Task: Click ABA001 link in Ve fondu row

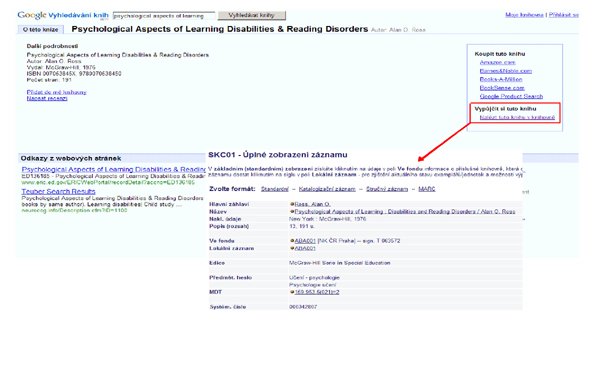Action: coord(305,241)
